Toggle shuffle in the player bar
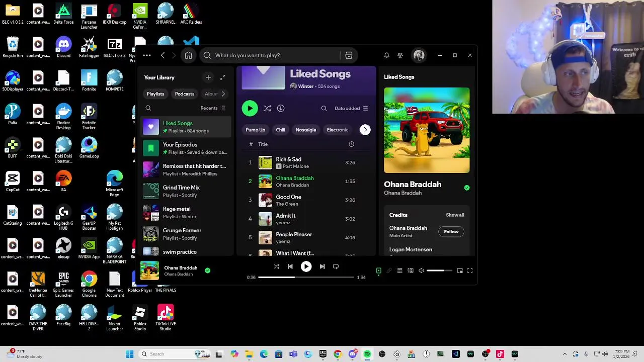Screen dimensions: 644x362 276,266
